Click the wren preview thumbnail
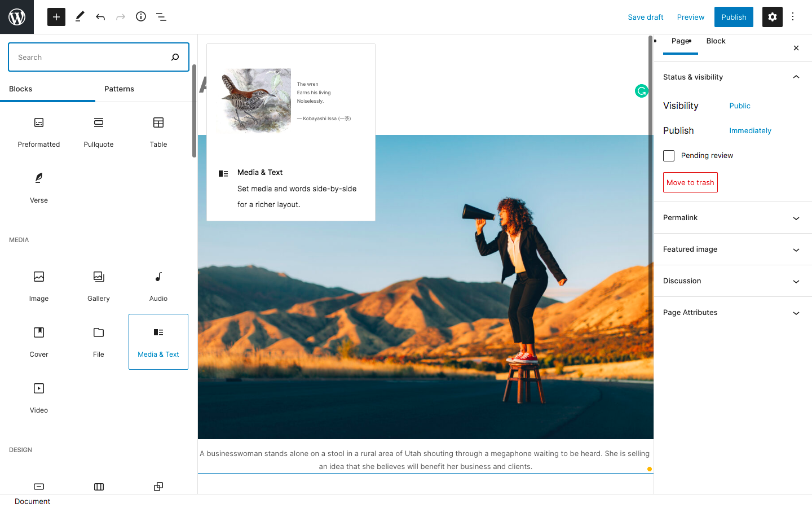The width and height of the screenshot is (812, 508). click(257, 101)
